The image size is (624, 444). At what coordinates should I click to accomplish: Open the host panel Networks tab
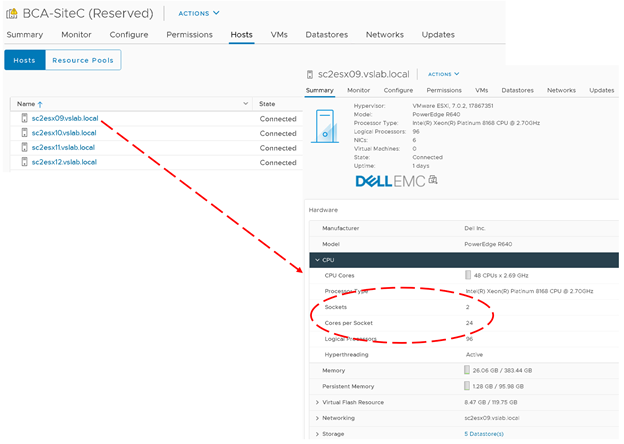pos(561,90)
